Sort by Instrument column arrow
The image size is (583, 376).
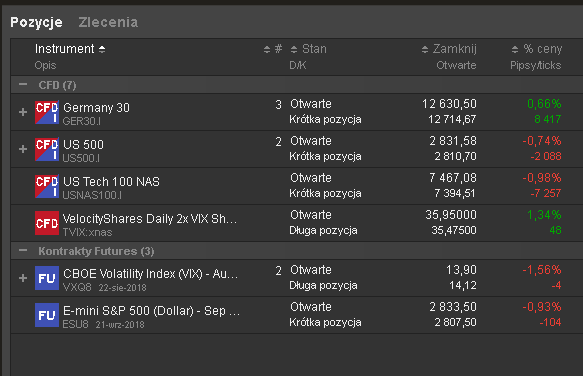102,49
